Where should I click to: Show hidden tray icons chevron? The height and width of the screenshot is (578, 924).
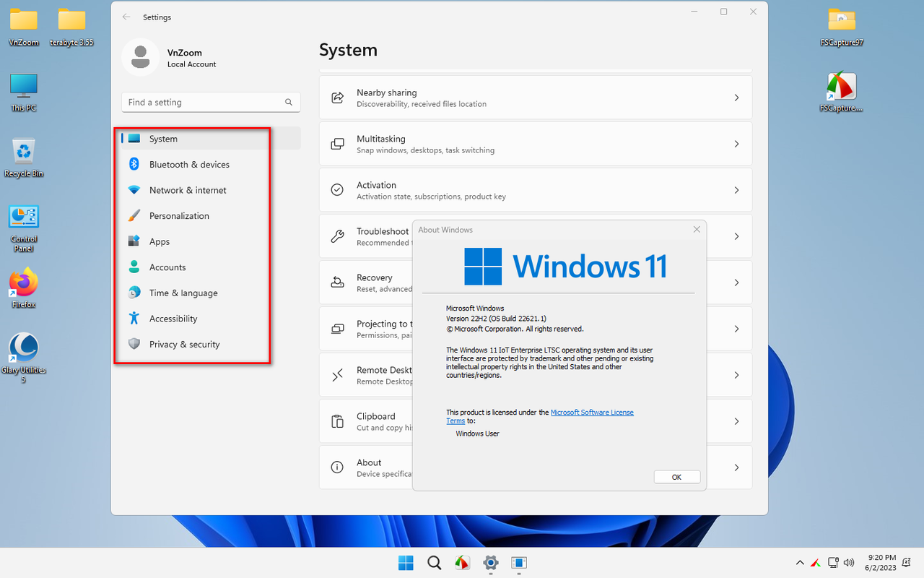tap(800, 562)
